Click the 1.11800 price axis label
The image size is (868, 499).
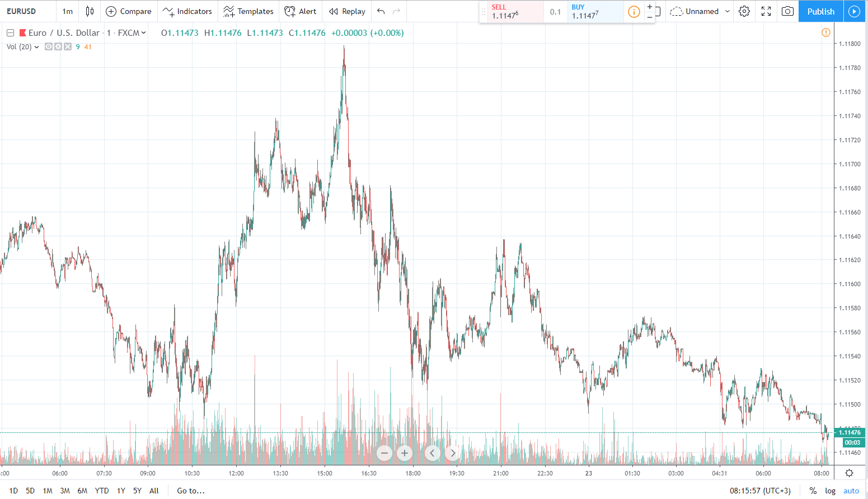(x=850, y=44)
